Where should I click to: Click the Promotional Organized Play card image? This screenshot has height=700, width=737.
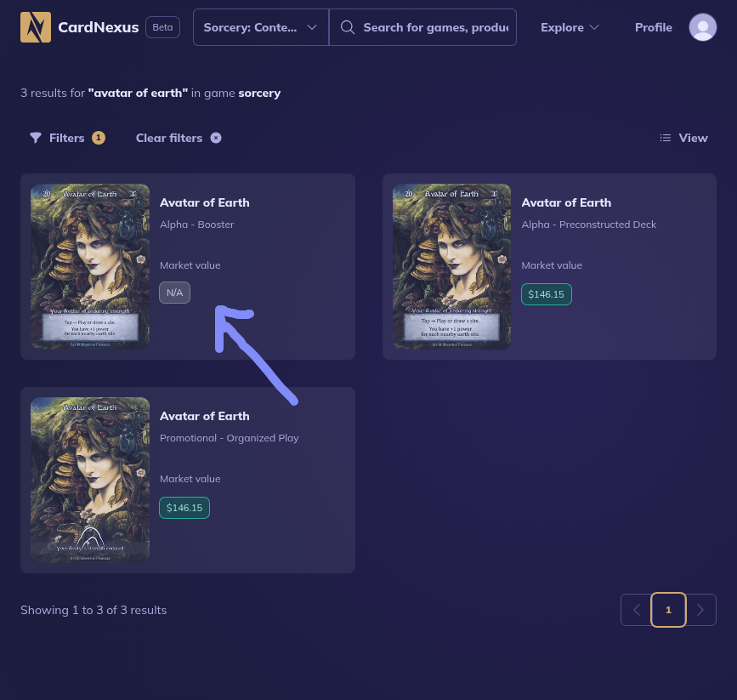[90, 480]
